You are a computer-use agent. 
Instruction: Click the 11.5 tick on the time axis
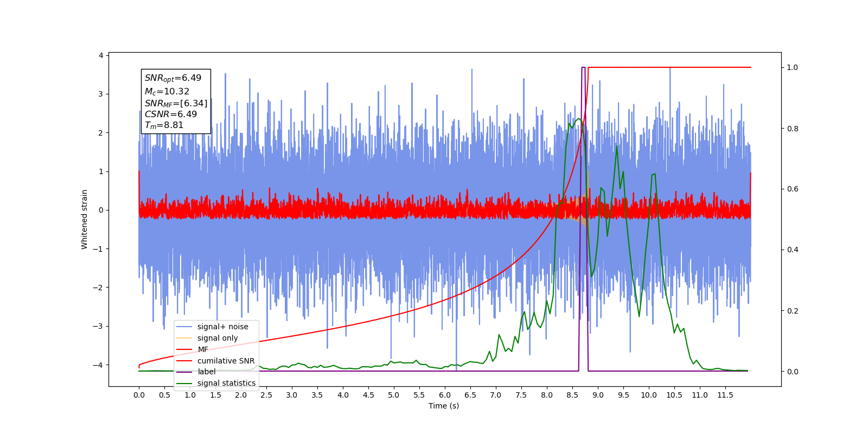(725, 395)
